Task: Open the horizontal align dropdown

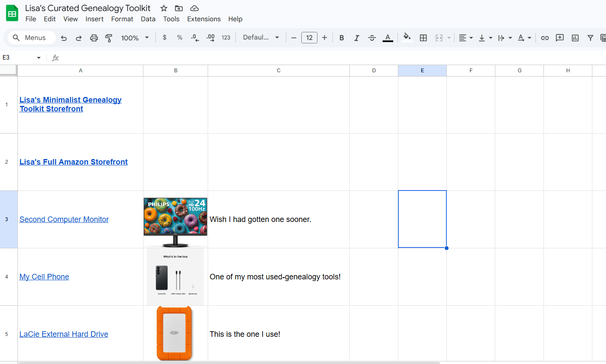Action: (x=466, y=38)
